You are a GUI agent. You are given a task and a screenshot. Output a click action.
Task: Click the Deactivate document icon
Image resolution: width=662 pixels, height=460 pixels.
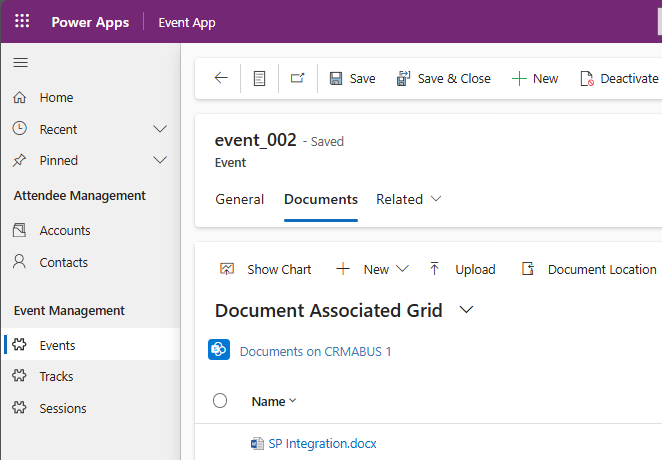587,78
